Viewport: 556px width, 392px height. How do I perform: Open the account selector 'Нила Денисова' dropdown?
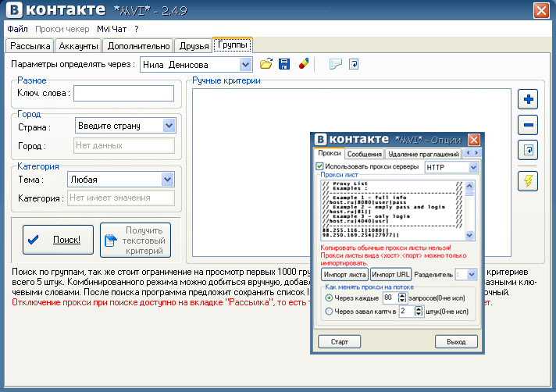(x=245, y=65)
